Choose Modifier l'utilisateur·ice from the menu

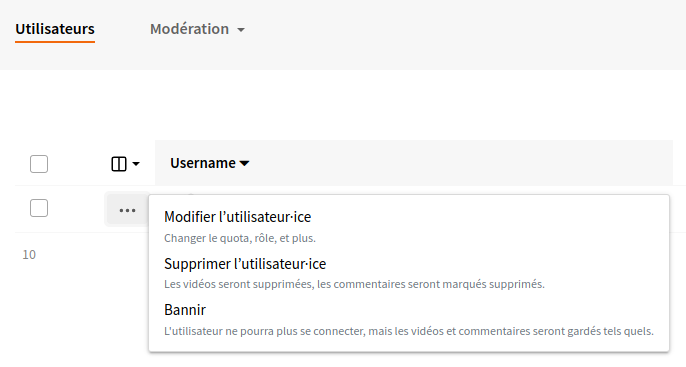238,217
